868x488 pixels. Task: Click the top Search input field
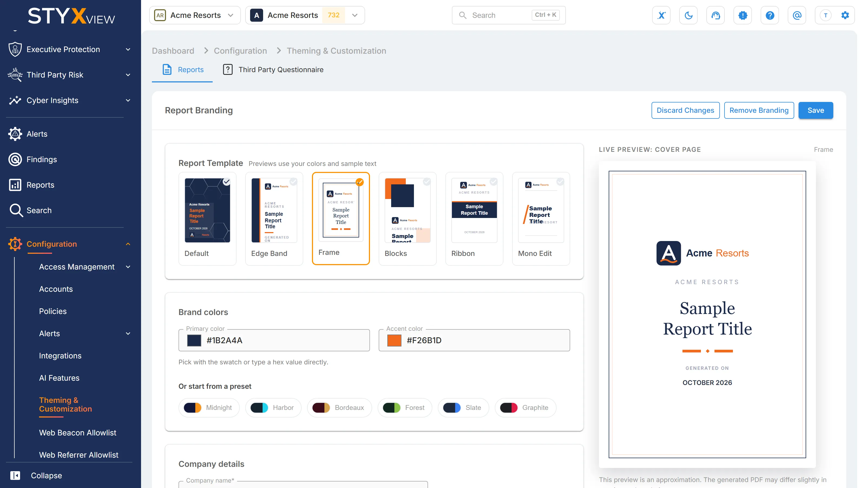pos(509,15)
